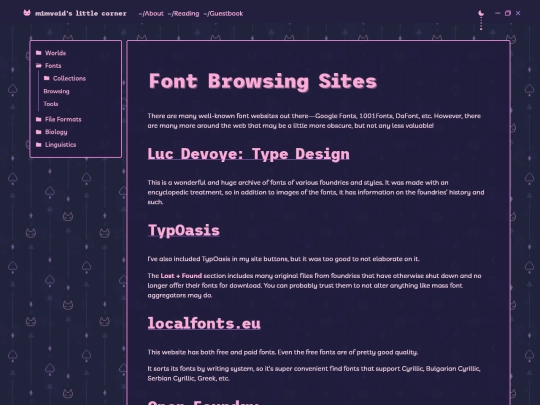Screen dimensions: 540x405
Task: Expand the File Formats folder
Action: (63, 120)
